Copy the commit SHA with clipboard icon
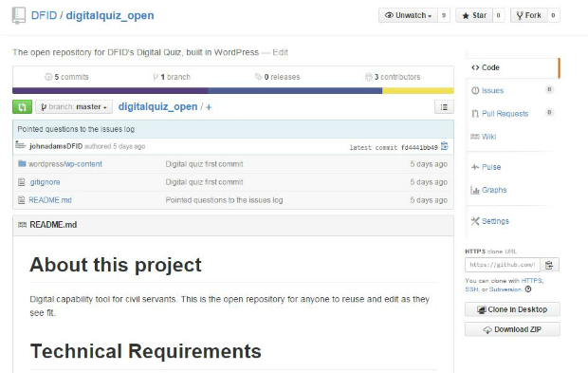The width and height of the screenshot is (588, 373). (445, 146)
